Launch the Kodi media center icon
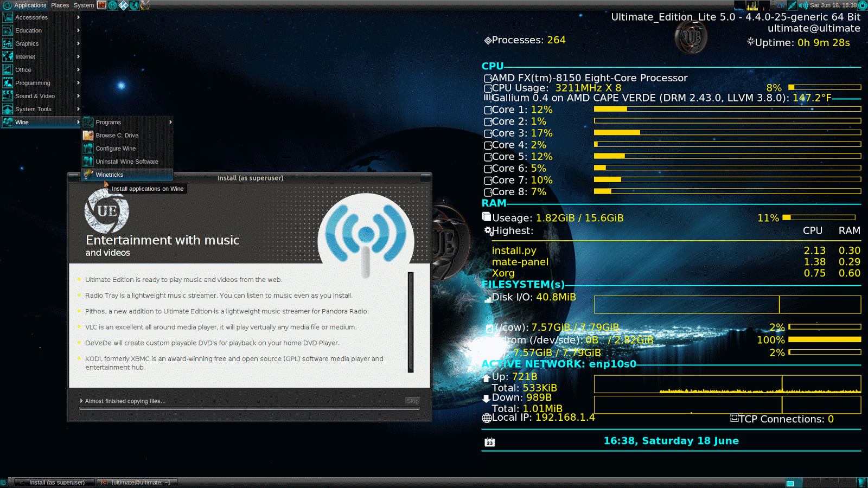The image size is (868, 488). 123,5
